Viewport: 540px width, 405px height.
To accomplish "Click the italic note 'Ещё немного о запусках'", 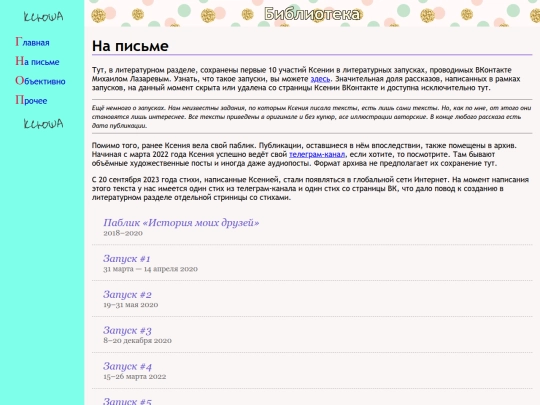I will [312, 117].
